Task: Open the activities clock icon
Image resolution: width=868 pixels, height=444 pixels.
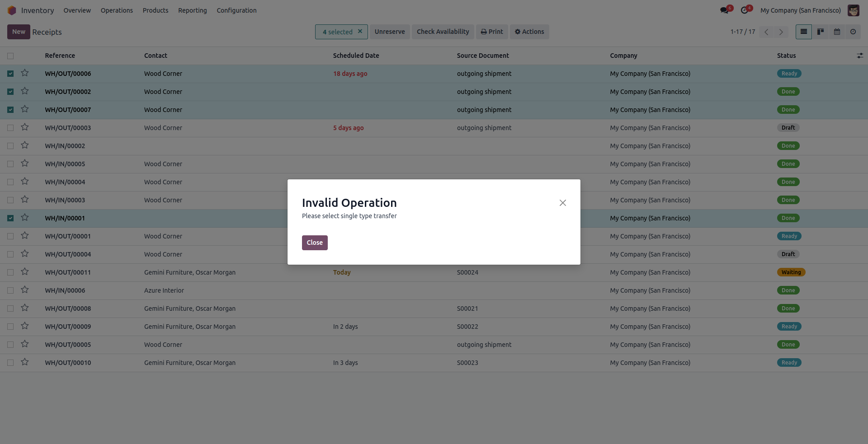Action: [x=745, y=10]
